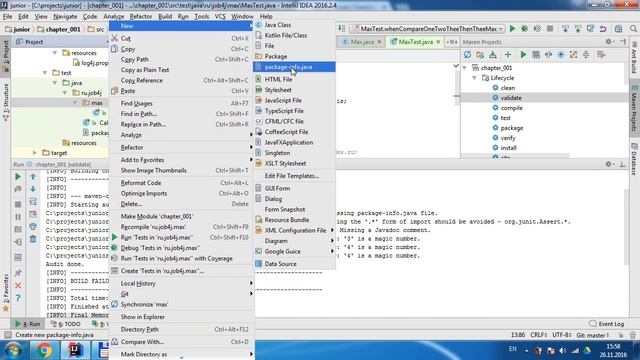Click the up stack trace arrow
This screenshot has height=360, width=640.
click(33, 177)
